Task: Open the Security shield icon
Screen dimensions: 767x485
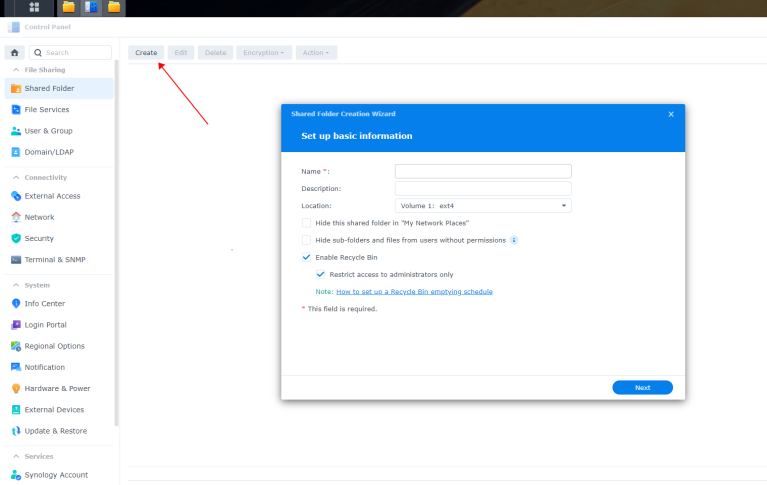Action: point(16,238)
